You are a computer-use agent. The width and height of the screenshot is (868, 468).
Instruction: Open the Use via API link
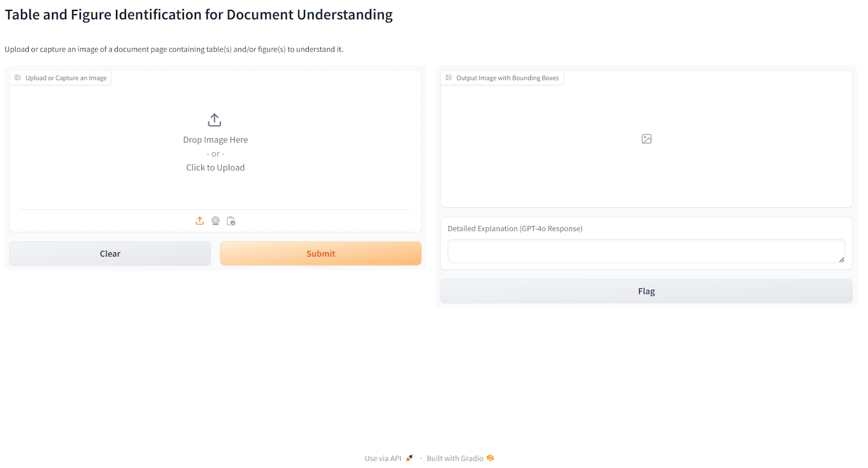click(x=383, y=458)
